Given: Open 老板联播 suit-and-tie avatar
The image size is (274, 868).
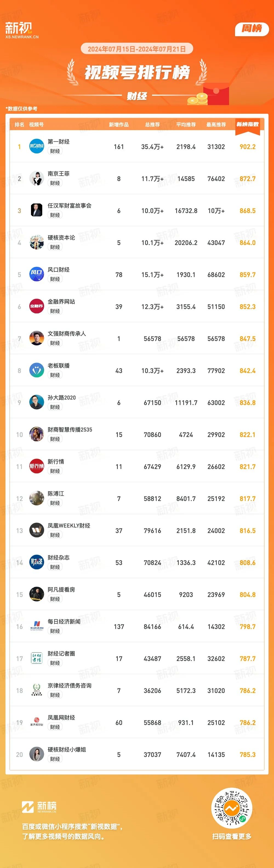Looking at the screenshot, I should click(x=36, y=370).
